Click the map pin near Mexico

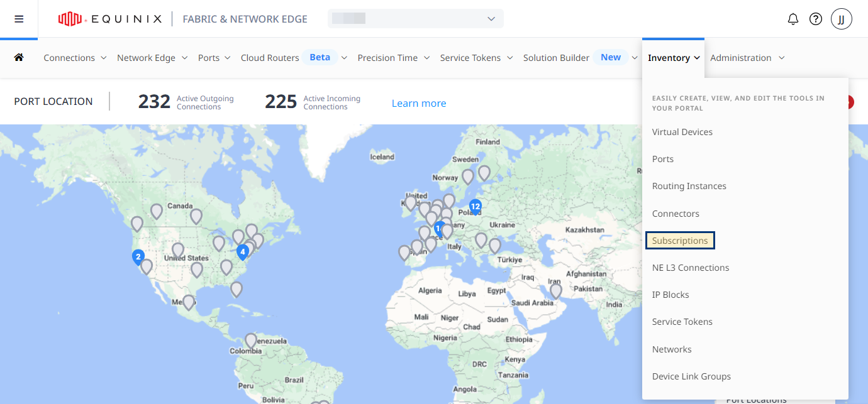pyautogui.click(x=189, y=303)
